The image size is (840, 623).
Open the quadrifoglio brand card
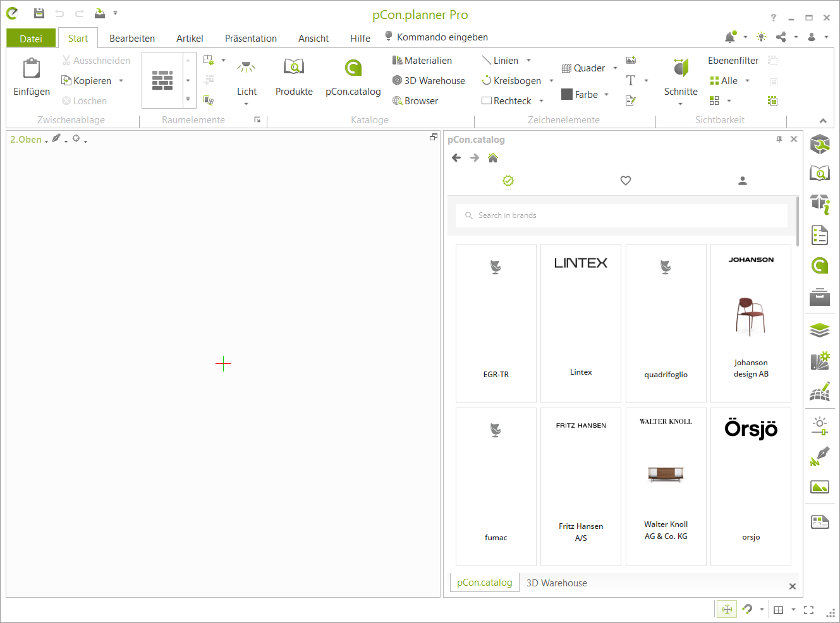pyautogui.click(x=666, y=324)
